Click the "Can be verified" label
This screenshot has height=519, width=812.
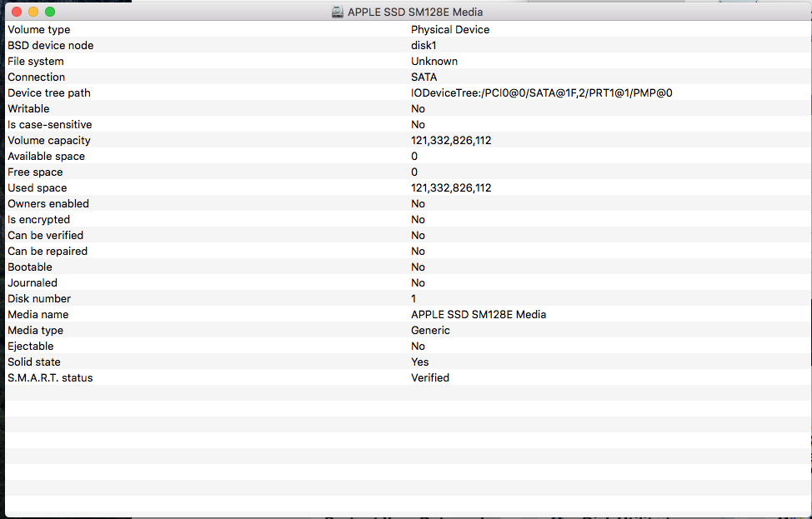point(46,236)
